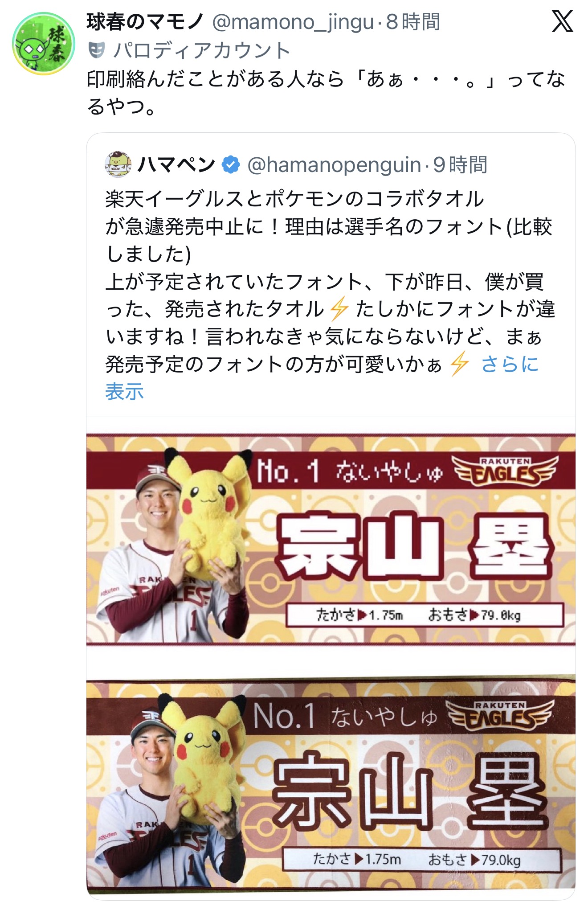588x906 pixels.
Task: Tap パロディアカウント label
Action: click(x=202, y=50)
